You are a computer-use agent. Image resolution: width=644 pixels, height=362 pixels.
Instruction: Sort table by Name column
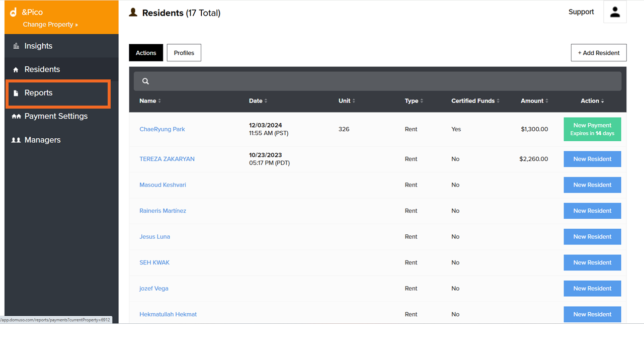tap(150, 101)
